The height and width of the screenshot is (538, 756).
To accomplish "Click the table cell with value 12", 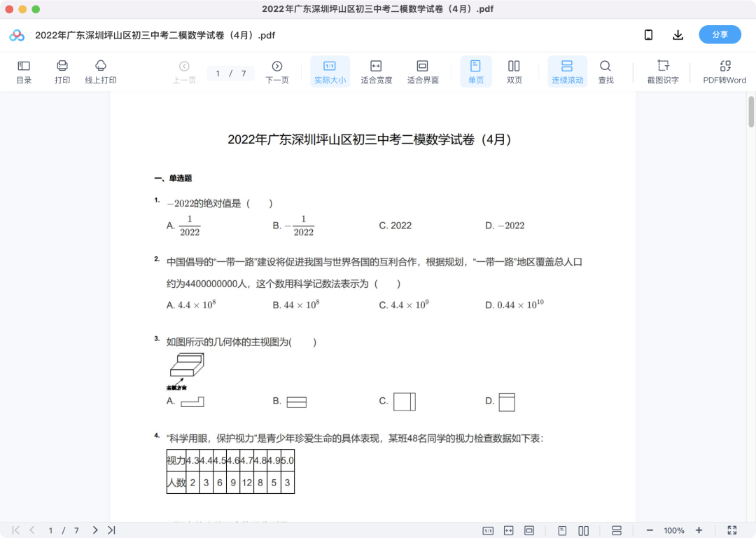I will 247,483.
